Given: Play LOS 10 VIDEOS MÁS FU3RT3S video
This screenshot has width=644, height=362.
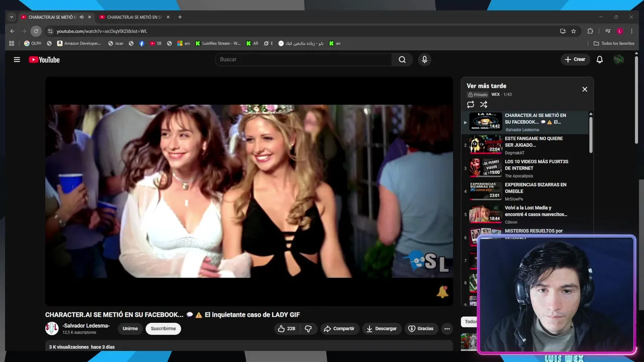Looking at the screenshot, I should 526,168.
